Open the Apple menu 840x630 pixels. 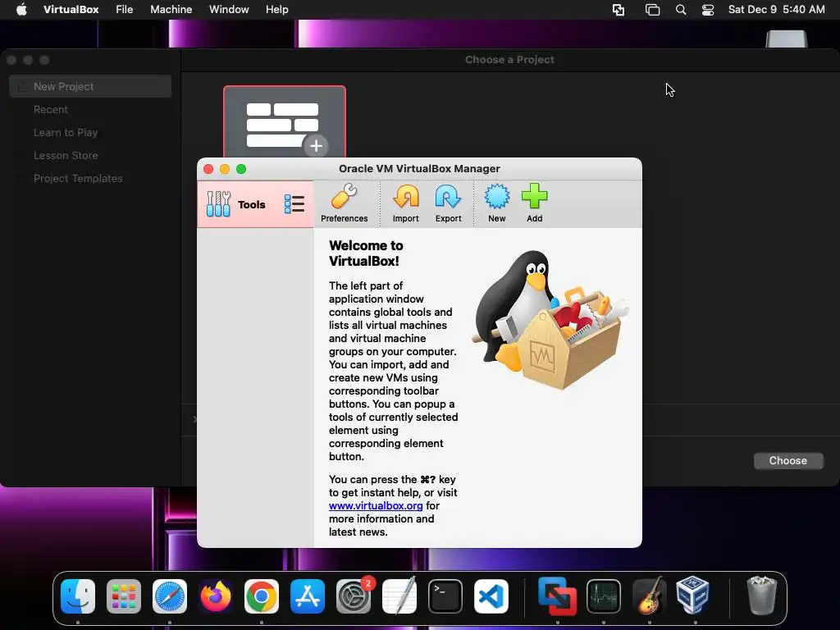coord(21,10)
